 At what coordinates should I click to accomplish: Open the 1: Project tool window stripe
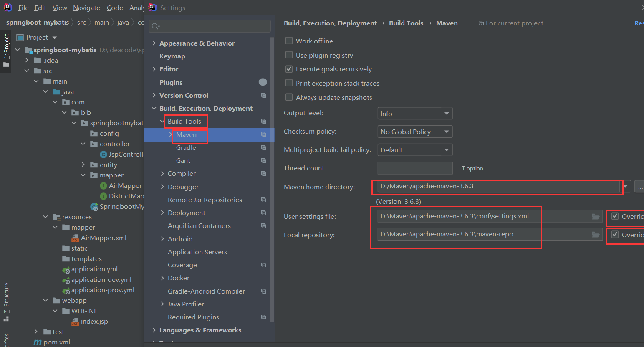click(6, 51)
